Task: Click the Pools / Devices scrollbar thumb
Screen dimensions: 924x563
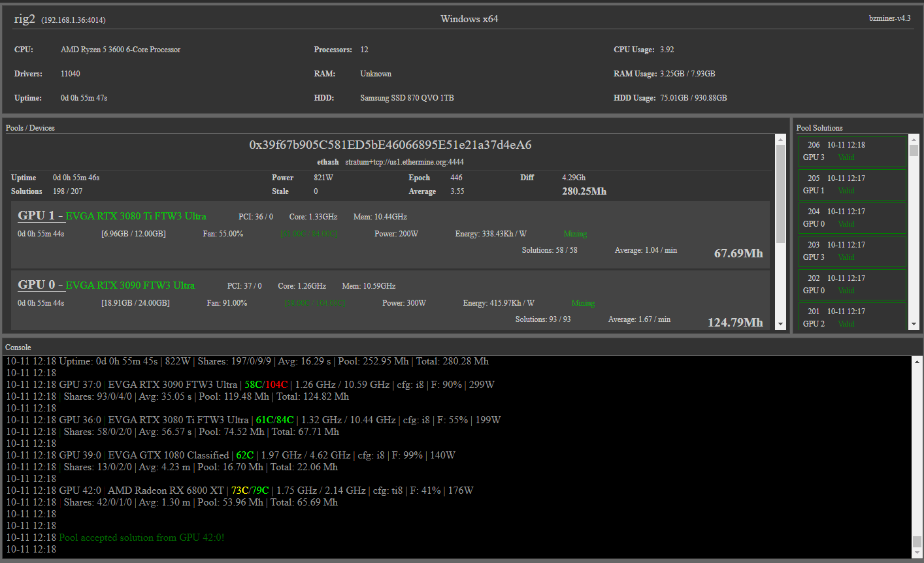Action: pos(780,193)
